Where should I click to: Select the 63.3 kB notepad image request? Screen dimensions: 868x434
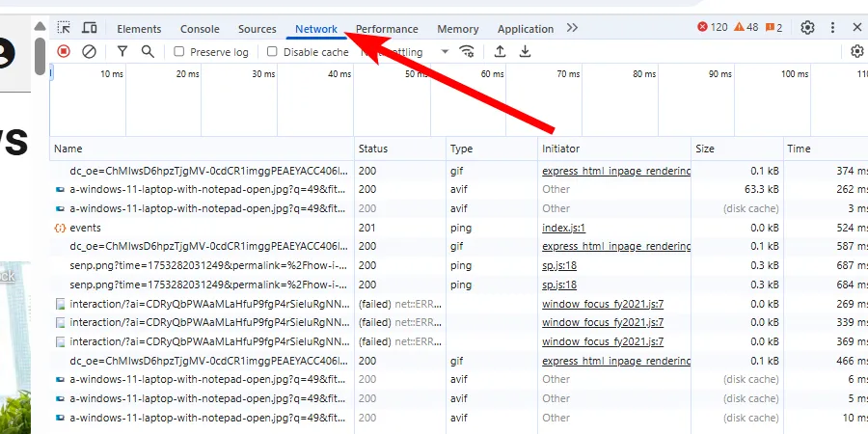(x=458, y=189)
